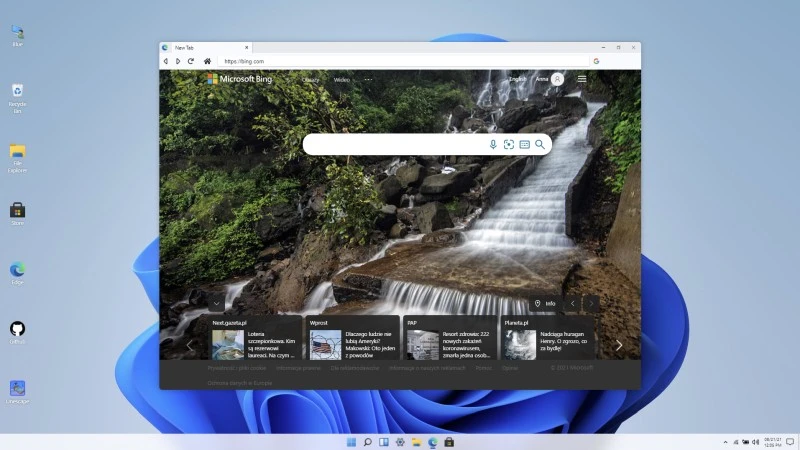Reload the page with the refresh icon

191,61
